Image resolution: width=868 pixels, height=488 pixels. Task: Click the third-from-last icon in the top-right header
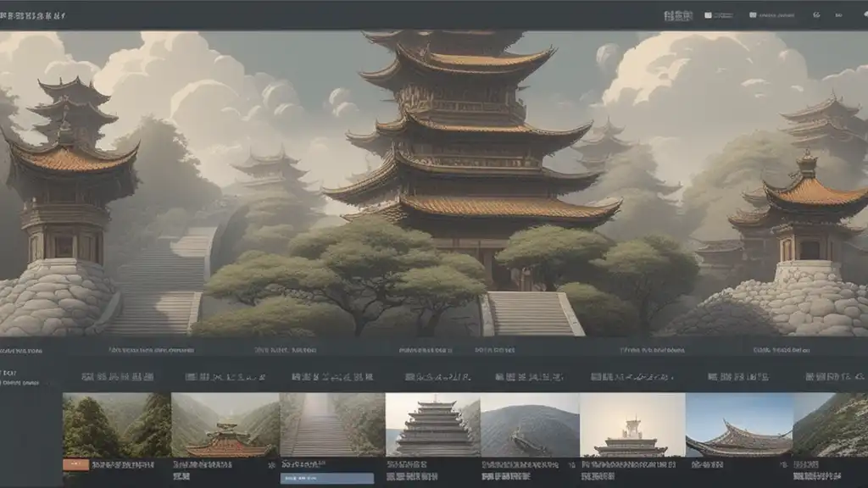coord(816,15)
